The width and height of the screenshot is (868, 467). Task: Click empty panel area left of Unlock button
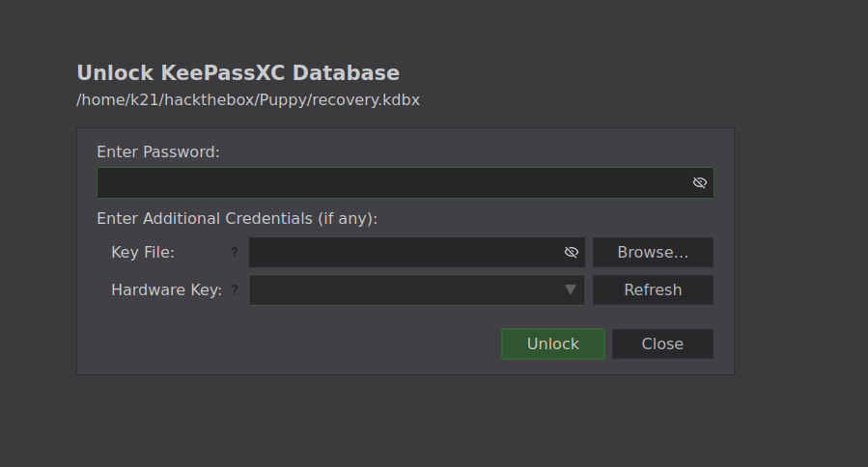click(x=290, y=344)
